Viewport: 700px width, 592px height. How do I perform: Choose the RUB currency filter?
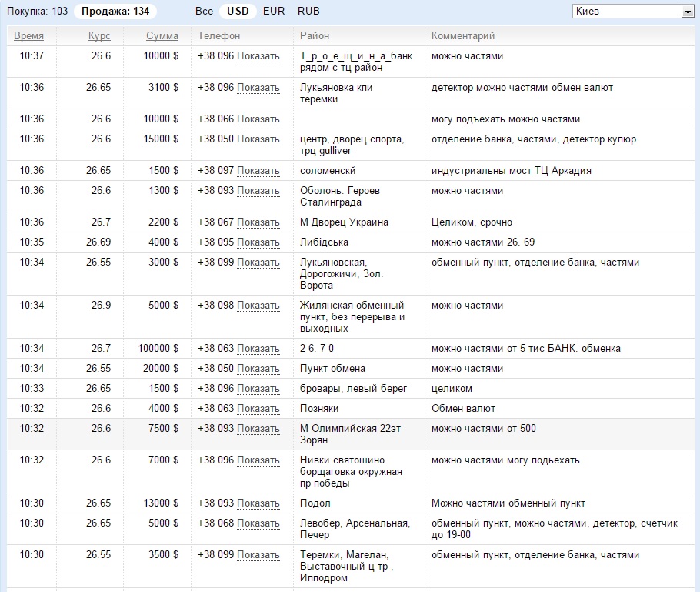(308, 12)
